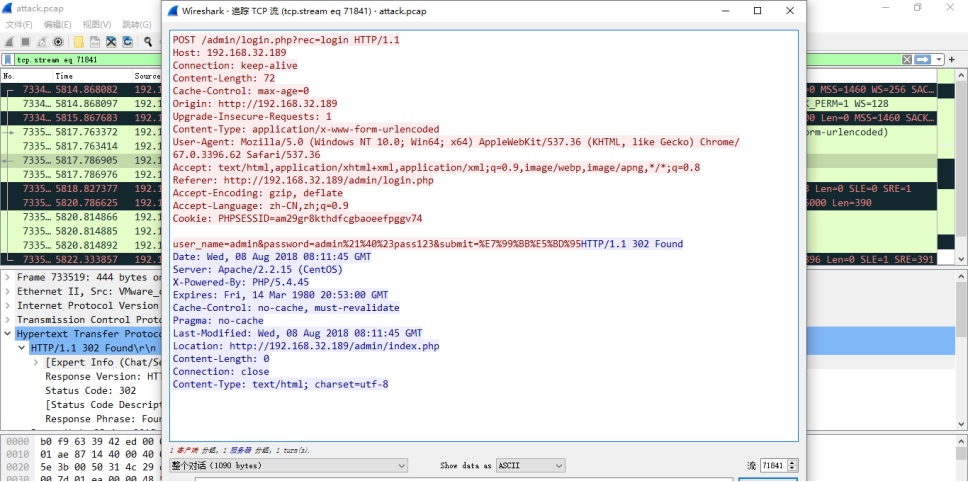The height and width of the screenshot is (482, 969).
Task: Click the Server: Apache/2.2.15 (CentOS) line
Action: 258,269
